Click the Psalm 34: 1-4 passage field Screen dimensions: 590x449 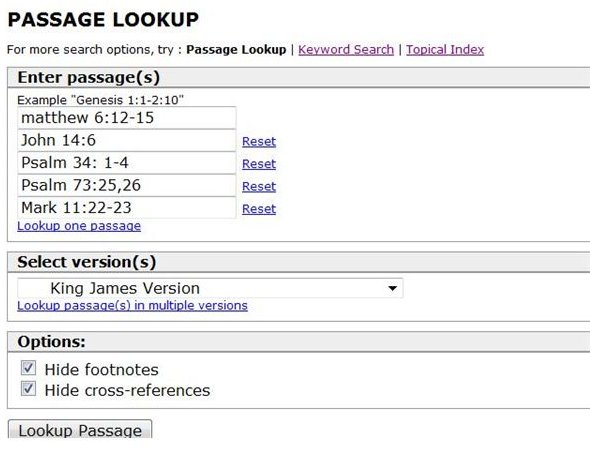tap(127, 163)
